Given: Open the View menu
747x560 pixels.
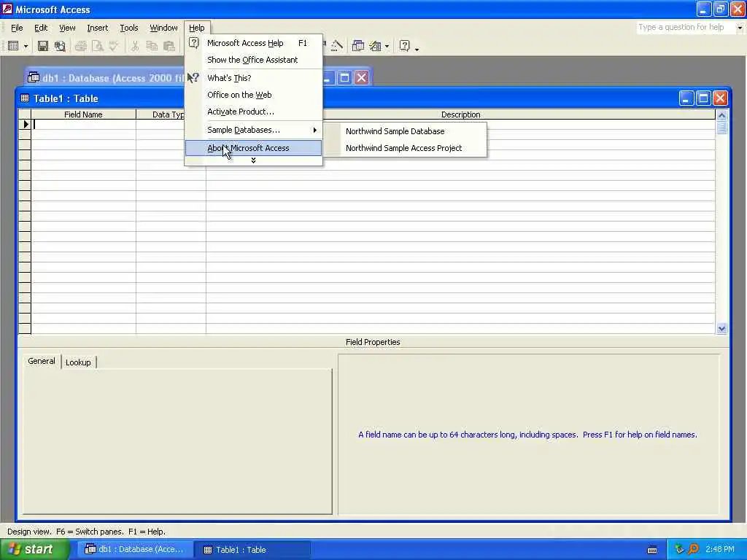Looking at the screenshot, I should pyautogui.click(x=67, y=28).
